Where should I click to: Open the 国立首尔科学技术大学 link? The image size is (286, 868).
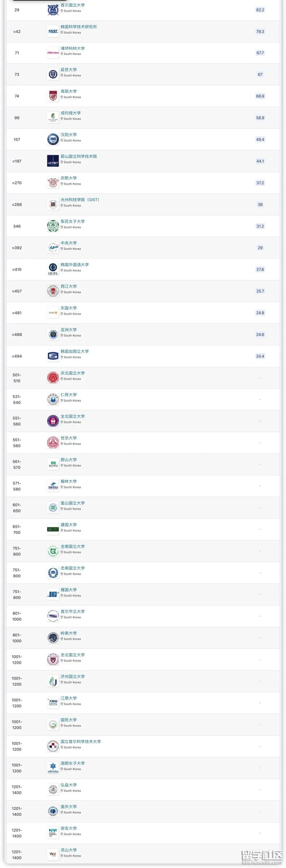pos(81,742)
